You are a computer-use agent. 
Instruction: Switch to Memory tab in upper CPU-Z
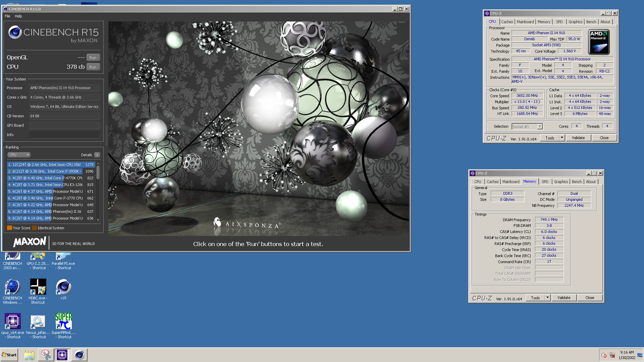point(544,22)
